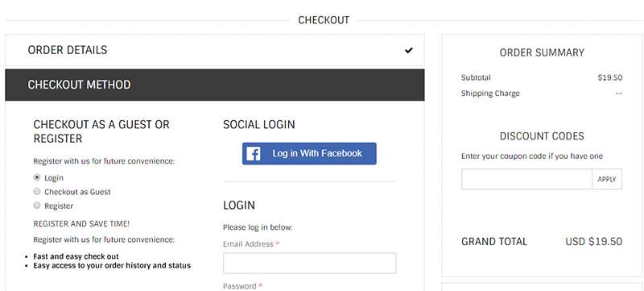Screen dimensions: 644x291
Task: Click the Subtotal $19.50 value
Action: coord(610,77)
